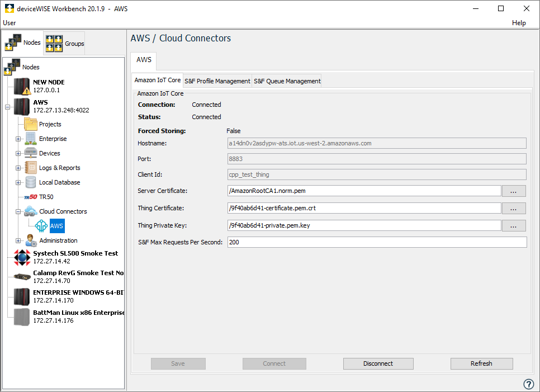The image size is (540, 392).
Task: Select the TR50 tree item label
Action: [x=46, y=197]
